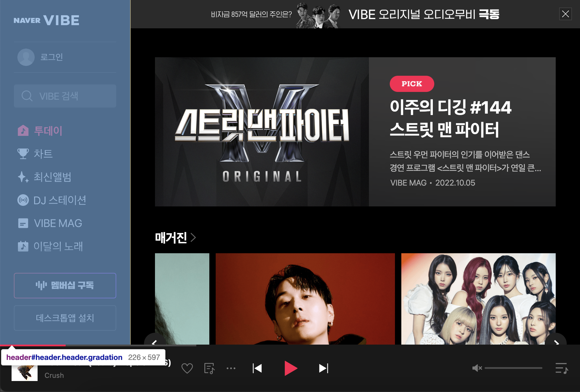Click 데스크톱앱 설치 install button
Viewport: 580px width, 392px height.
(x=65, y=318)
